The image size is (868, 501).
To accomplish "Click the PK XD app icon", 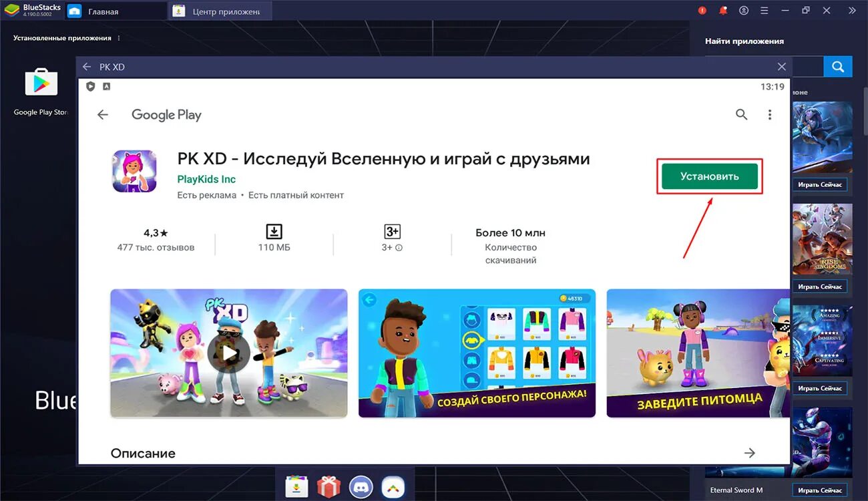I will [x=134, y=172].
